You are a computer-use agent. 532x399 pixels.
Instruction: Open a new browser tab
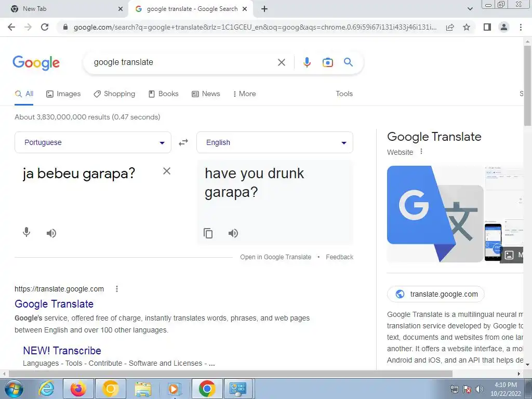coord(264,9)
